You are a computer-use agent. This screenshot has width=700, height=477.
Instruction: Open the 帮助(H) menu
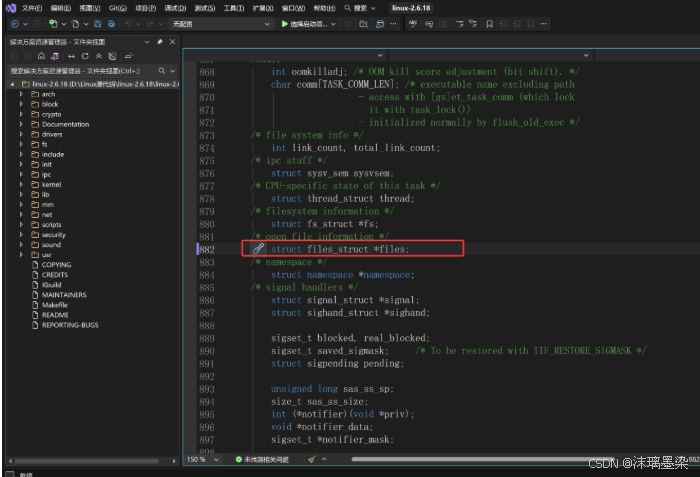click(324, 8)
